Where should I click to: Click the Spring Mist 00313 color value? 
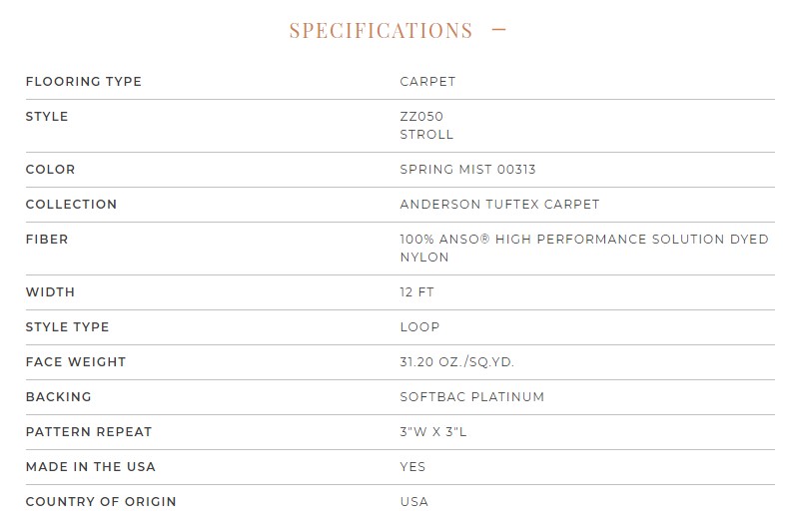468,170
